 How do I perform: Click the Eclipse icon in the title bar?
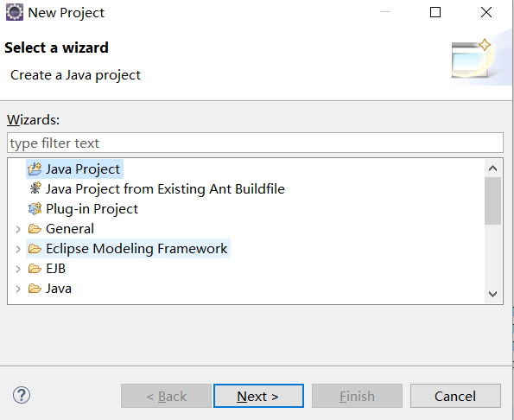pyautogui.click(x=15, y=12)
